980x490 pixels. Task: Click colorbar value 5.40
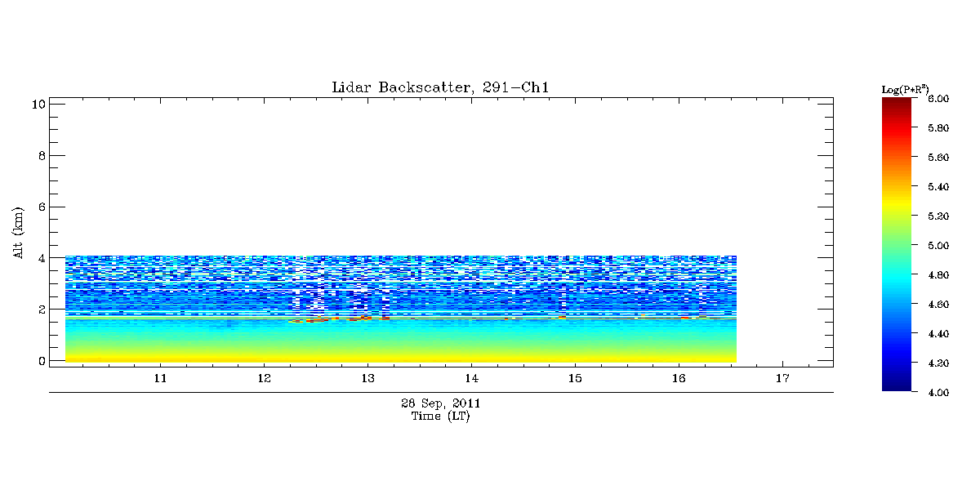coord(938,187)
